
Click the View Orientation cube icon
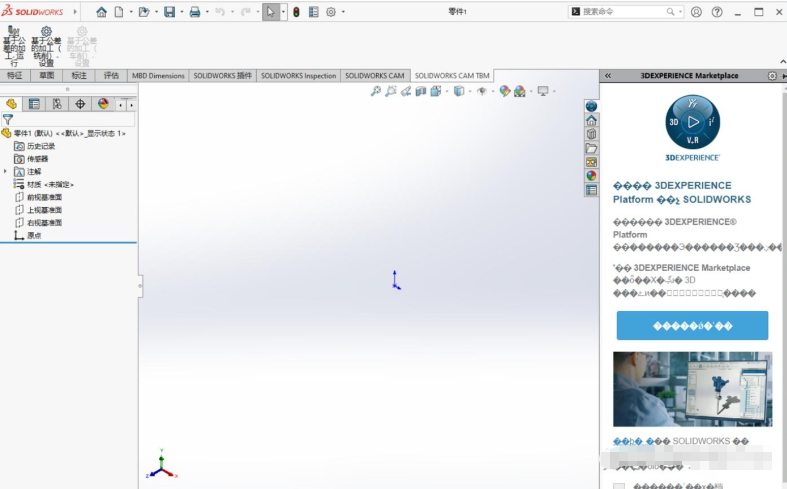[436, 91]
